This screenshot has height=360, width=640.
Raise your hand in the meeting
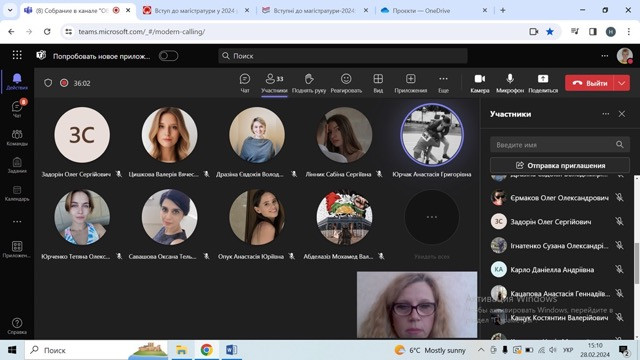(309, 83)
